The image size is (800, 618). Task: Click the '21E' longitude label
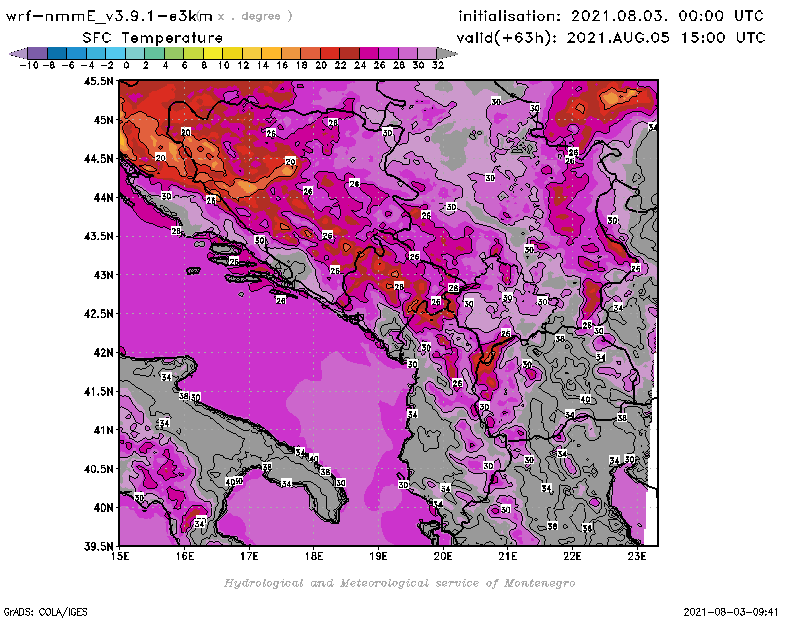[x=508, y=556]
